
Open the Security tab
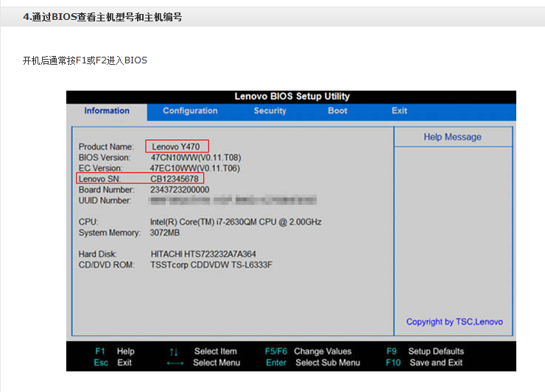click(270, 111)
